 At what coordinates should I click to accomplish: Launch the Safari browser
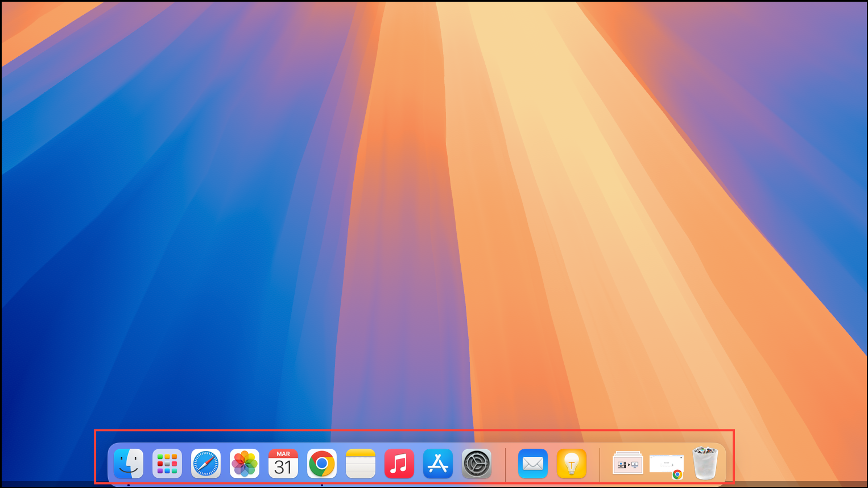click(206, 464)
